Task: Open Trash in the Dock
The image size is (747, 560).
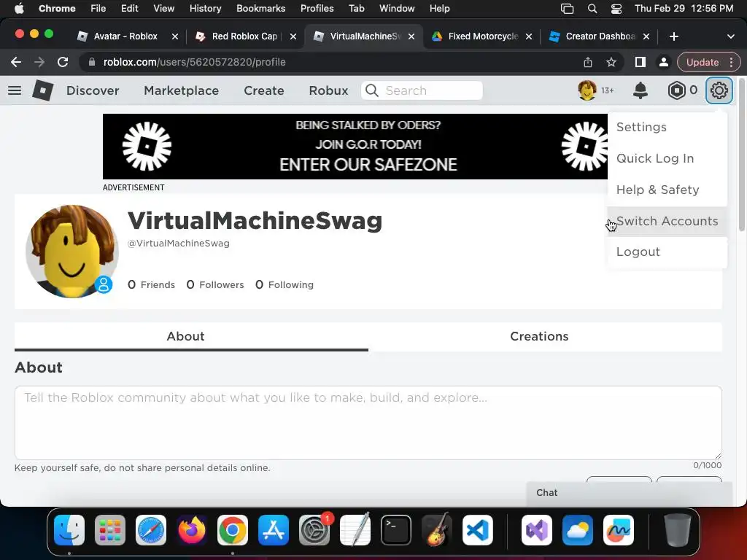Action: click(x=677, y=530)
